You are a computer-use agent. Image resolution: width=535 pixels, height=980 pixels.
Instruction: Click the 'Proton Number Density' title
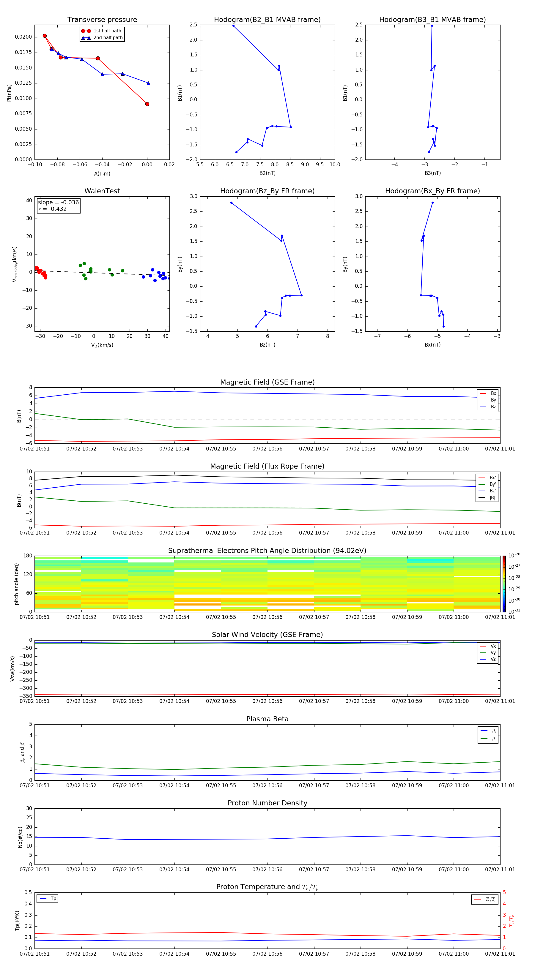pyautogui.click(x=267, y=803)
